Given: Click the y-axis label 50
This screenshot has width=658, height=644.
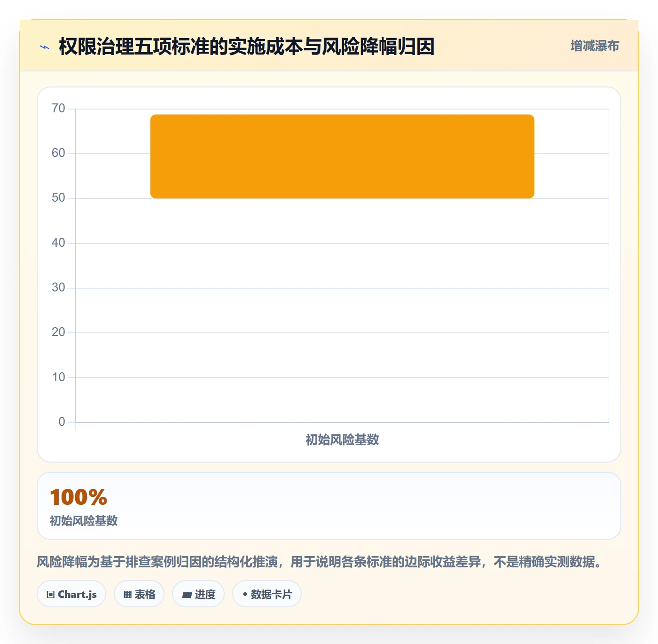Looking at the screenshot, I should click(x=58, y=198).
